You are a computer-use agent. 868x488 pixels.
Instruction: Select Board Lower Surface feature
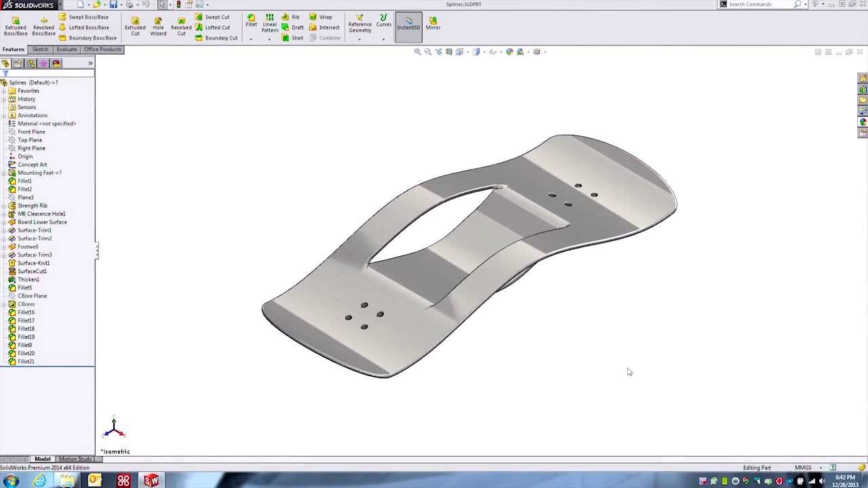point(42,222)
